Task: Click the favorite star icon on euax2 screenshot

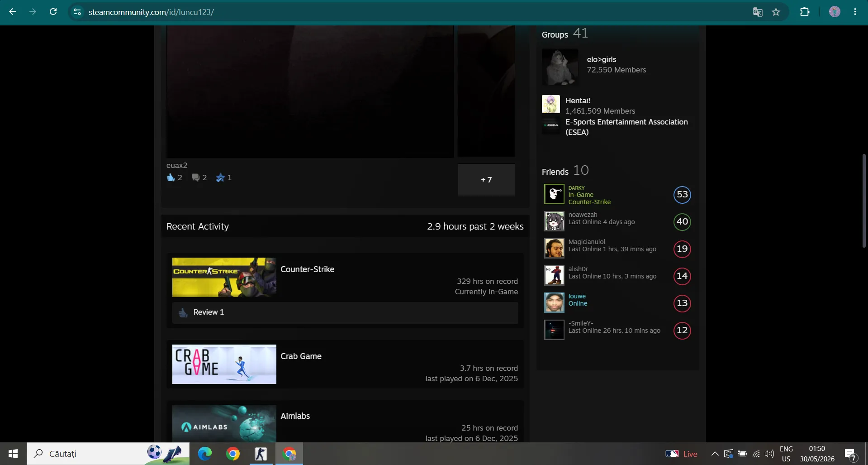Action: [220, 177]
